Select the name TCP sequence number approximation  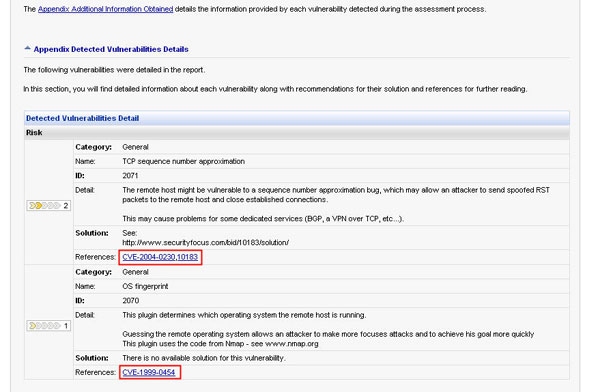coord(183,162)
